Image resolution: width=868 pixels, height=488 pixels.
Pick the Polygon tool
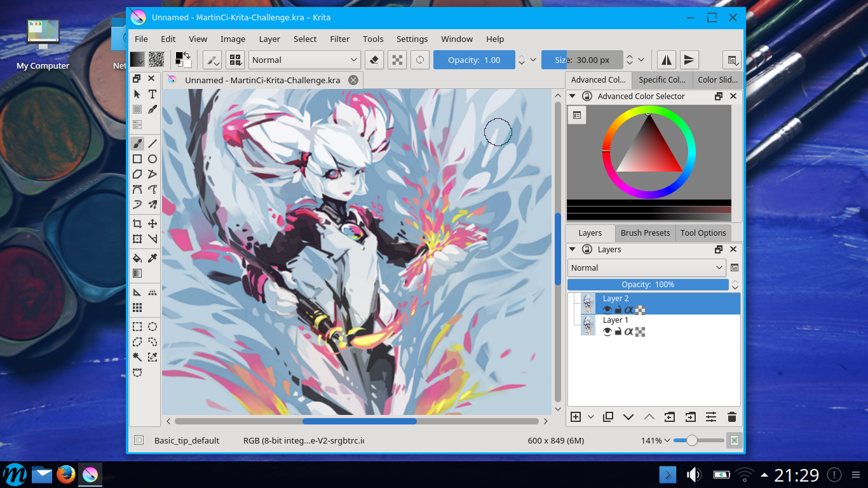137,174
